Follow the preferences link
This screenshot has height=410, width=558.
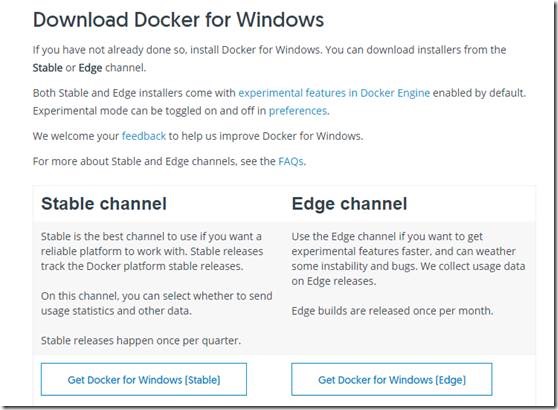(x=298, y=111)
